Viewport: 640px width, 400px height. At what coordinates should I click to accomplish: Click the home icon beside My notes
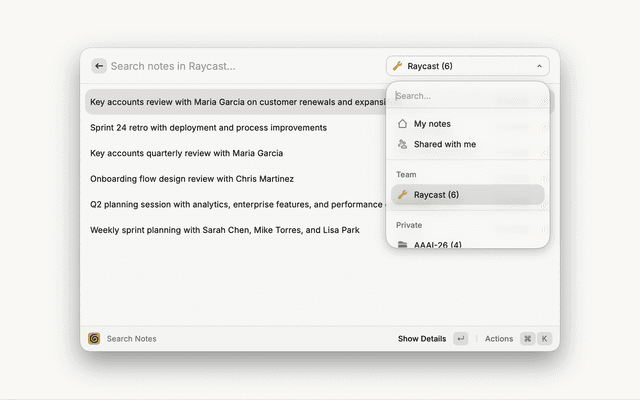402,124
